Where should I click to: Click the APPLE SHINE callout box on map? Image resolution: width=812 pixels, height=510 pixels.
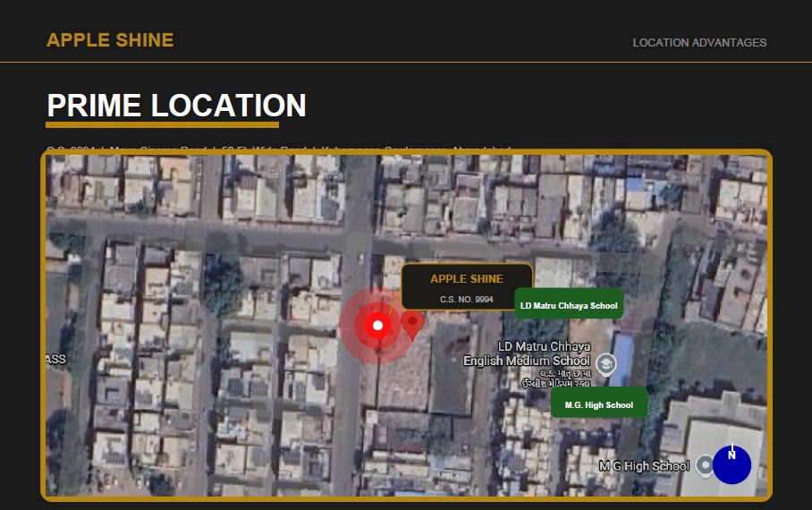(x=467, y=286)
